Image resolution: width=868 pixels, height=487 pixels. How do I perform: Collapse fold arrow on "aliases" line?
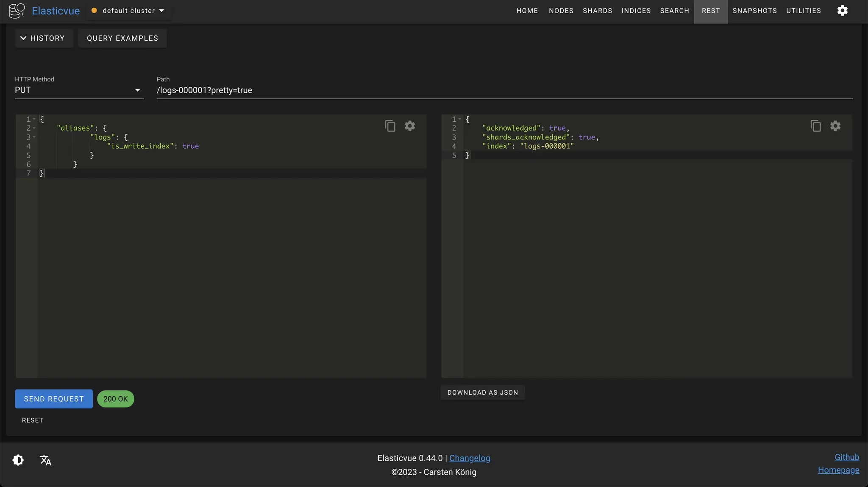(34, 128)
